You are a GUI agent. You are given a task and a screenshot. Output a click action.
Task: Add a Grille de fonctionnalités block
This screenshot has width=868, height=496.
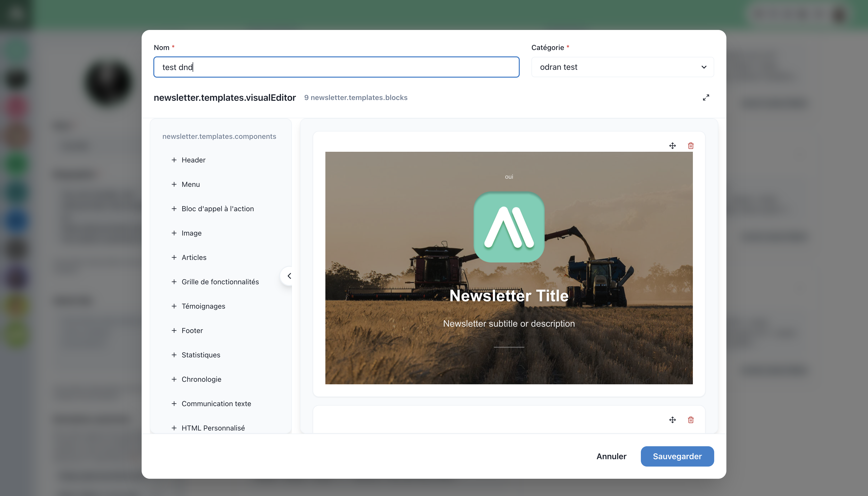click(x=220, y=282)
